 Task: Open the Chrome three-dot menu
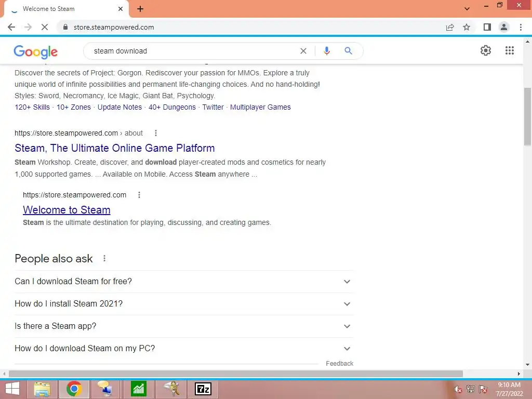pyautogui.click(x=521, y=27)
